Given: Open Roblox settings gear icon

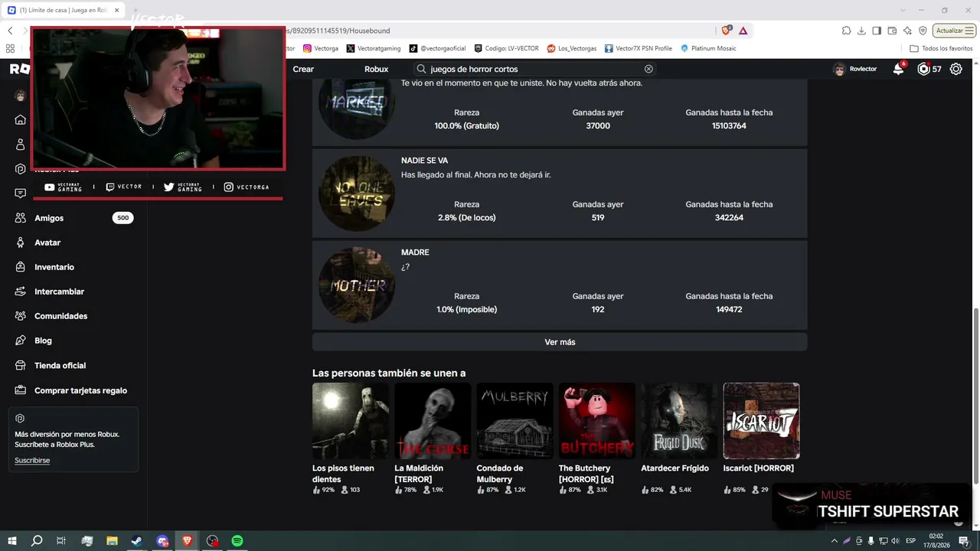Looking at the screenshot, I should [956, 69].
